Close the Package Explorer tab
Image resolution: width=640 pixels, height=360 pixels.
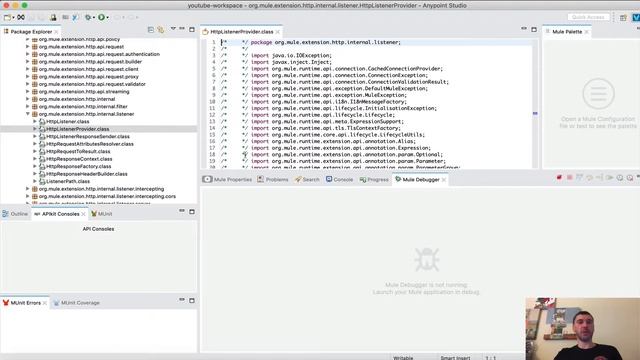pos(56,32)
